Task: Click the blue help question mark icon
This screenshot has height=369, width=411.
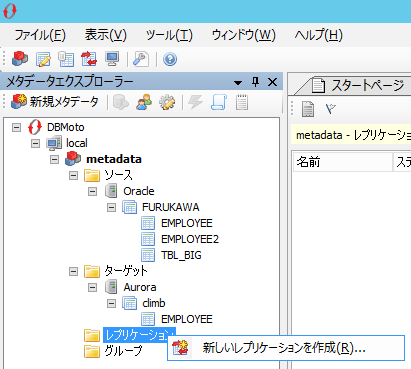Action: [x=170, y=60]
